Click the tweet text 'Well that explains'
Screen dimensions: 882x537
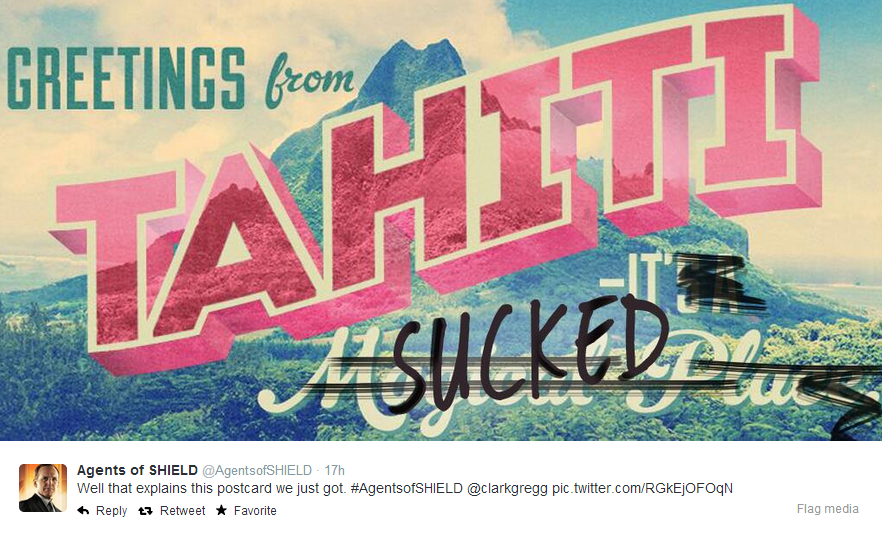(x=132, y=488)
